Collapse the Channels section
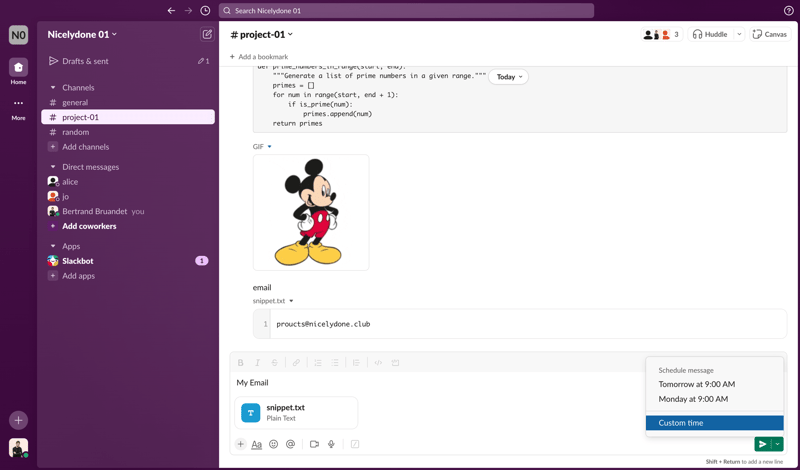800x470 pixels. tap(53, 88)
